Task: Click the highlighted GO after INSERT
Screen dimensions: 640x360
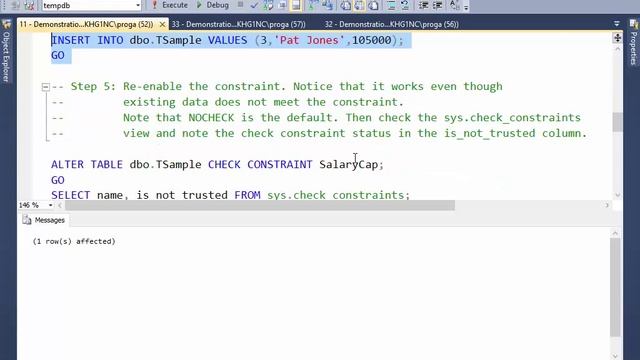Action: [x=58, y=56]
